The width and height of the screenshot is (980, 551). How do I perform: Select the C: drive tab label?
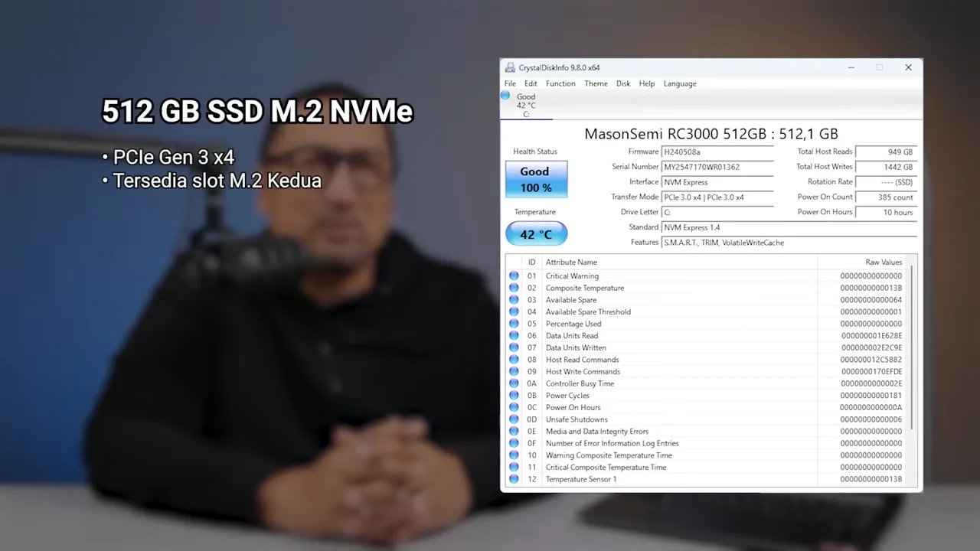(x=526, y=114)
